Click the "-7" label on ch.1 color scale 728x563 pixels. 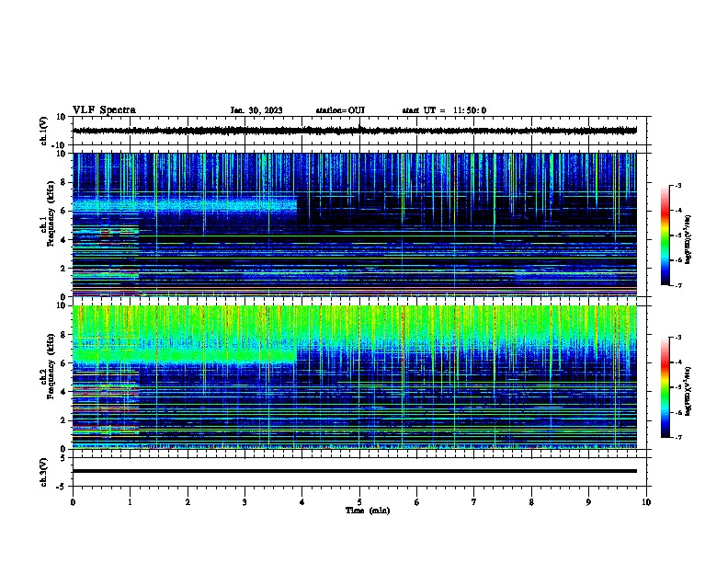tap(677, 285)
